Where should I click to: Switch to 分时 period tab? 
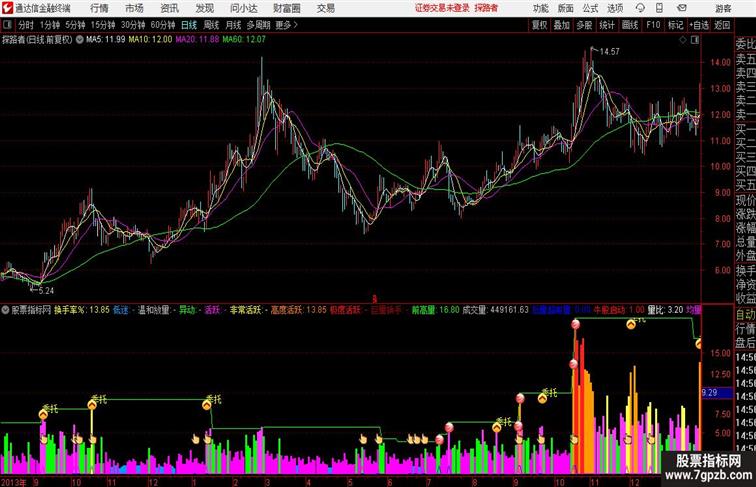(x=26, y=25)
